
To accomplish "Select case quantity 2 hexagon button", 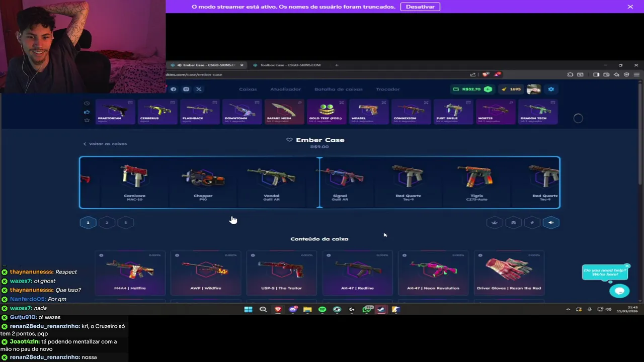I will (107, 222).
